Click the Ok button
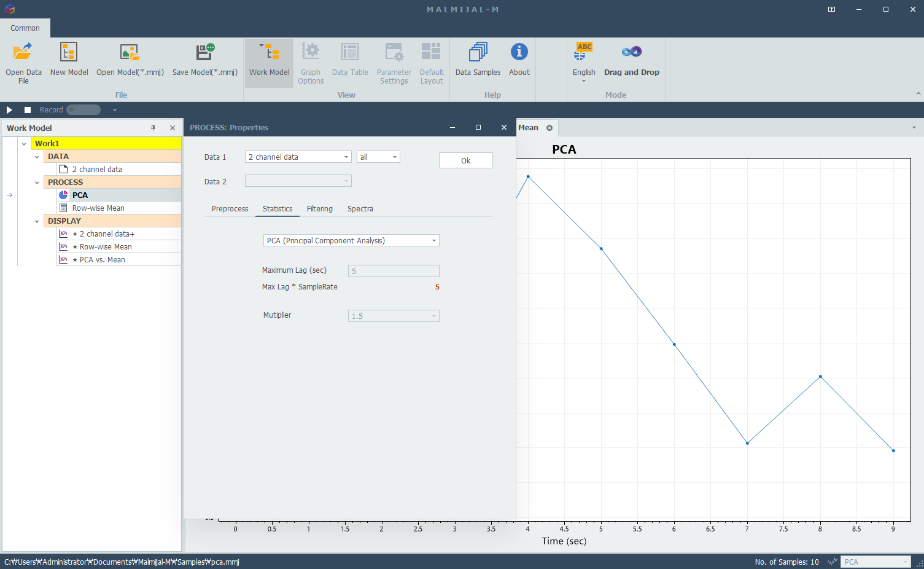The height and width of the screenshot is (569, 924). tap(466, 160)
